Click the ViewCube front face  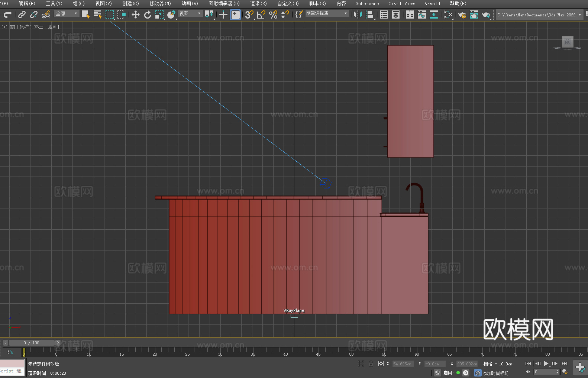pyautogui.click(x=568, y=42)
